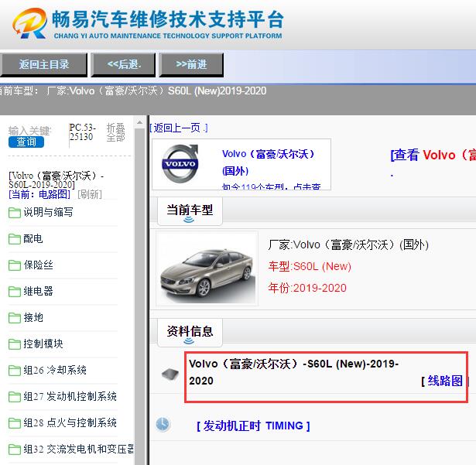
Task: Open 控制模块 tree item
Action: [x=43, y=344]
